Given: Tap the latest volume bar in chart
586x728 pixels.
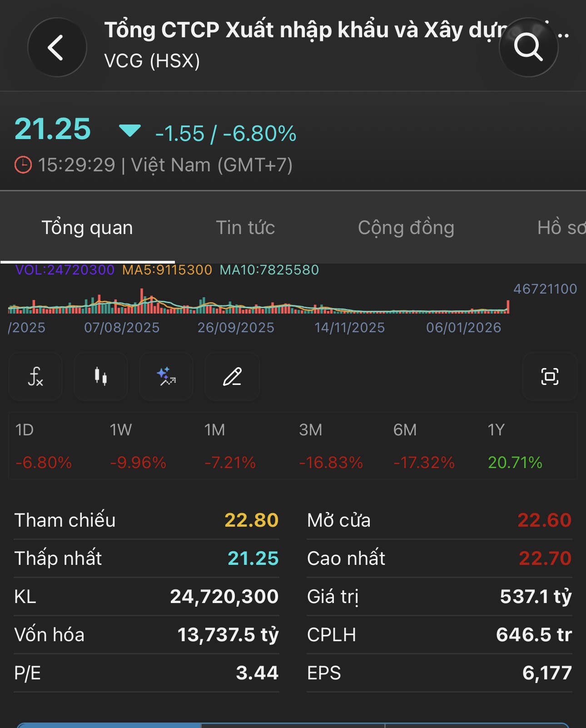Looking at the screenshot, I should tap(508, 307).
